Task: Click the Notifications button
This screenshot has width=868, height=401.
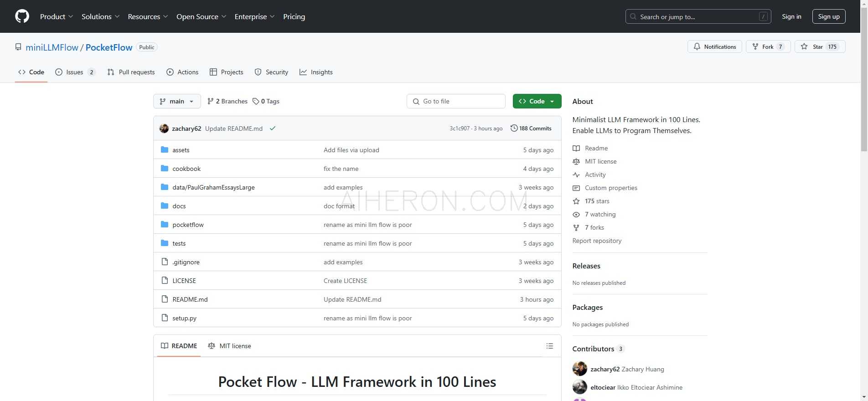Action: click(715, 46)
